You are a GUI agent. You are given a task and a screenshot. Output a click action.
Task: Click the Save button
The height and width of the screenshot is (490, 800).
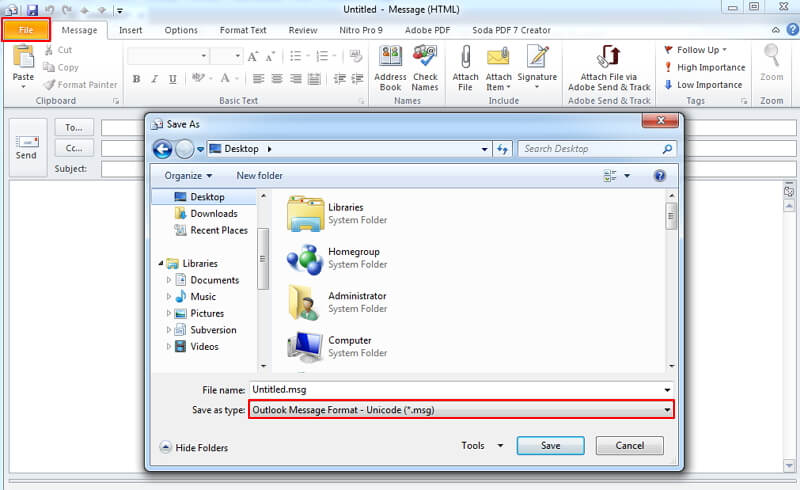tap(550, 445)
